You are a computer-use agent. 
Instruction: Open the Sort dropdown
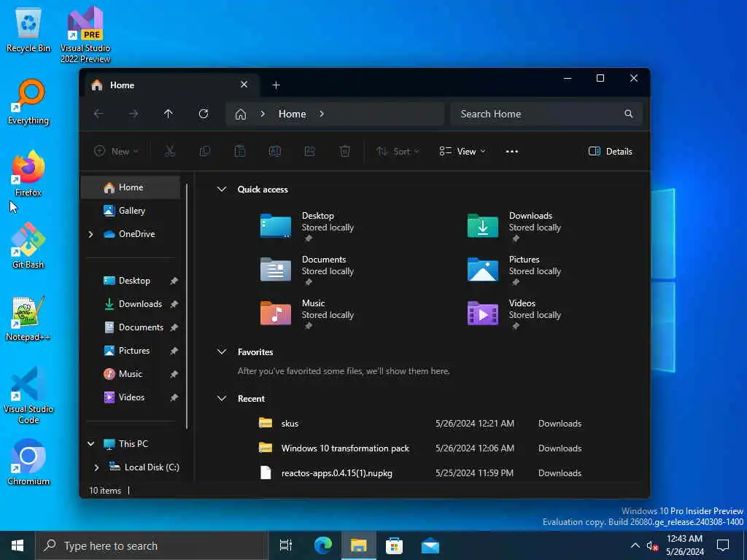pyautogui.click(x=398, y=152)
